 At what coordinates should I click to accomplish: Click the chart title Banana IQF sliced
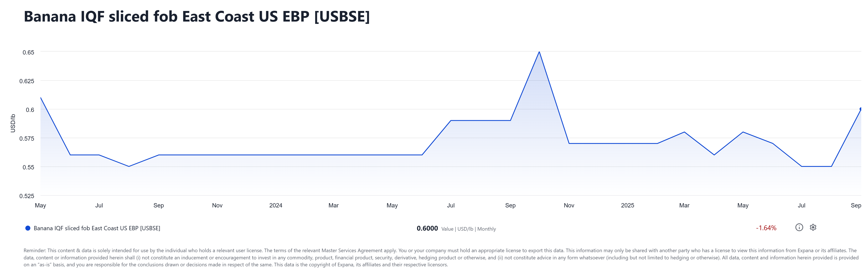pos(197,17)
